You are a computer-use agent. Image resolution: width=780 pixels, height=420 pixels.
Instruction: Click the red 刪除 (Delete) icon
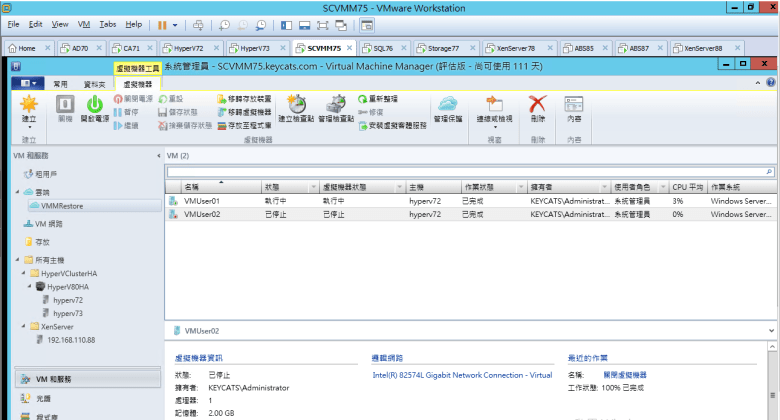[538, 106]
